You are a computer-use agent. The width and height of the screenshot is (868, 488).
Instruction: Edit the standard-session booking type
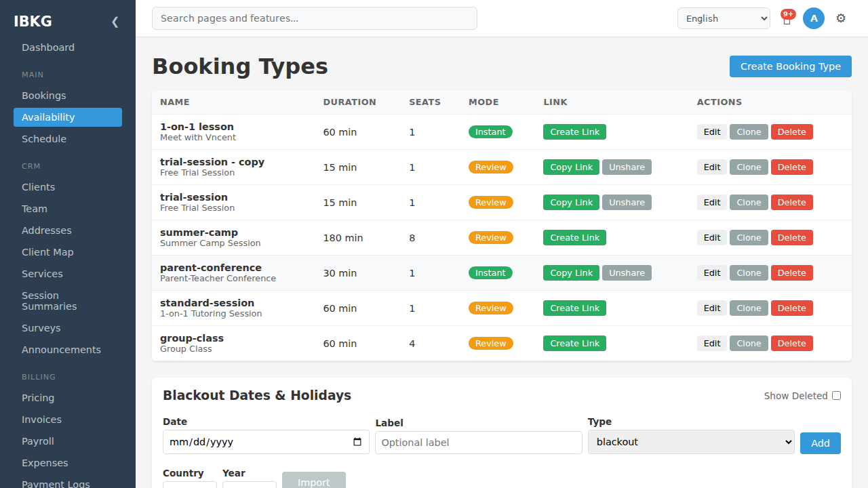click(x=712, y=308)
